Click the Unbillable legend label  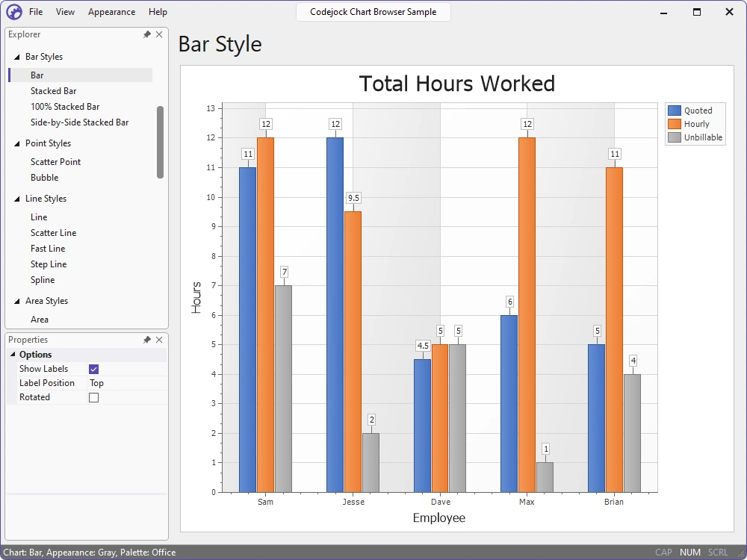(703, 137)
